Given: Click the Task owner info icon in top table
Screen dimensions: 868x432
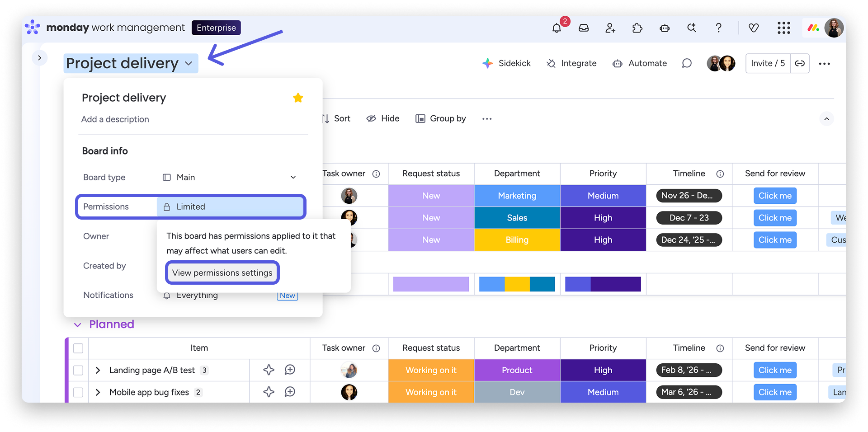Looking at the screenshot, I should pos(376,174).
